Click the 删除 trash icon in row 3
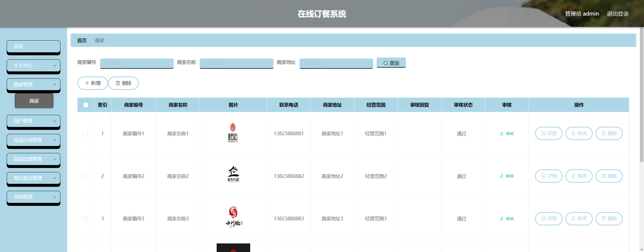The width and height of the screenshot is (644, 252). click(603, 219)
